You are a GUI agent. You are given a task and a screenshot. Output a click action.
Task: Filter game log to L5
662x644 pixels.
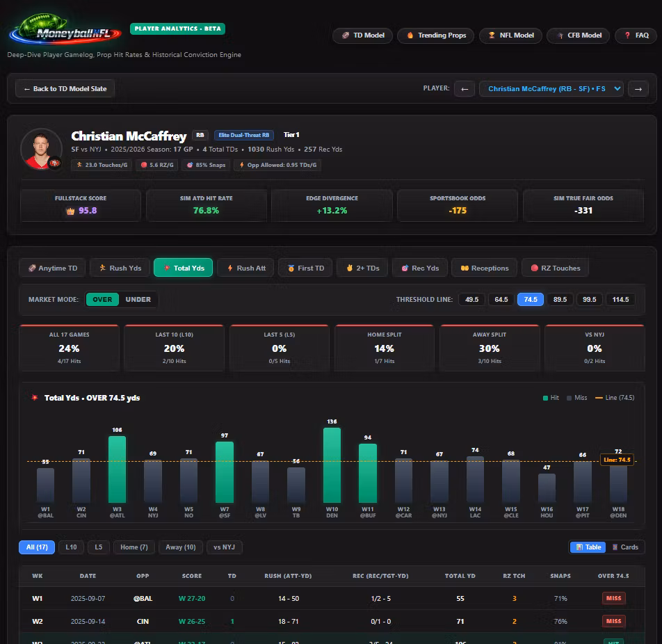tap(98, 547)
